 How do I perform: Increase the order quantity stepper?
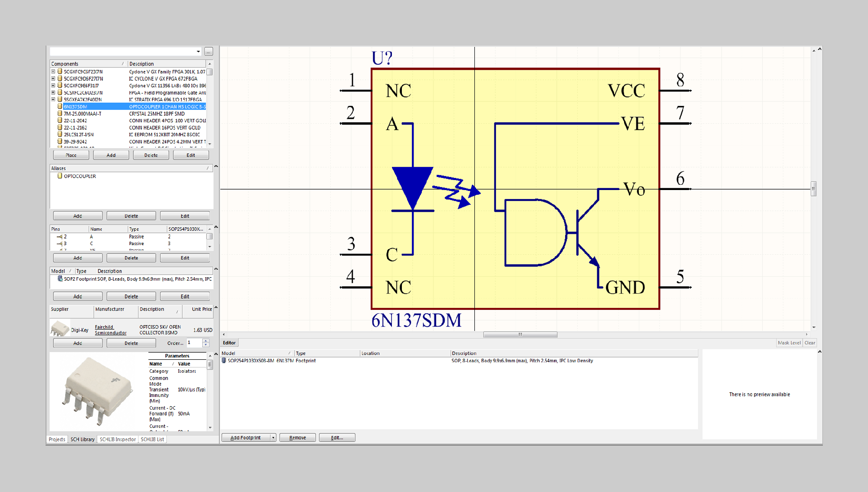click(x=206, y=341)
